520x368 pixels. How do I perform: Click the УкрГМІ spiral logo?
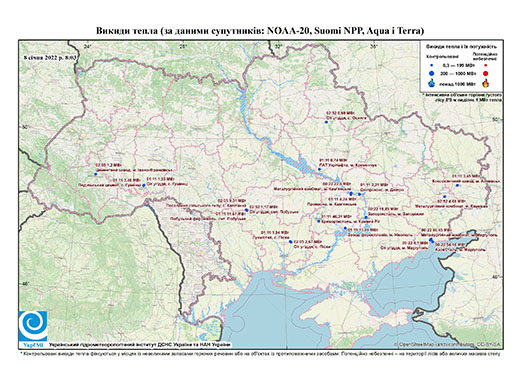tap(33, 326)
